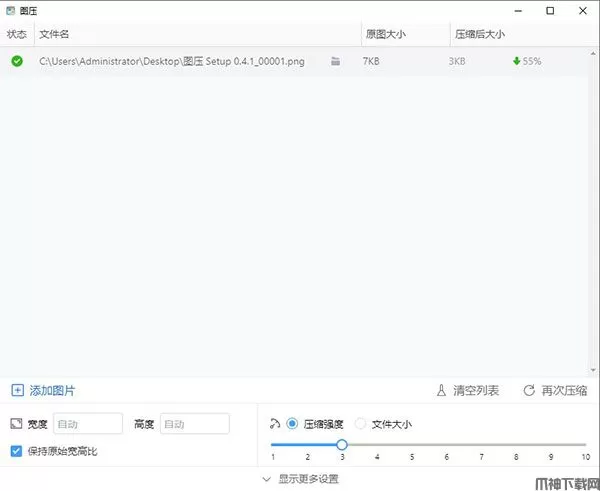This screenshot has width=600, height=491.
Task: Click the original size value 7KB
Action: [371, 61]
